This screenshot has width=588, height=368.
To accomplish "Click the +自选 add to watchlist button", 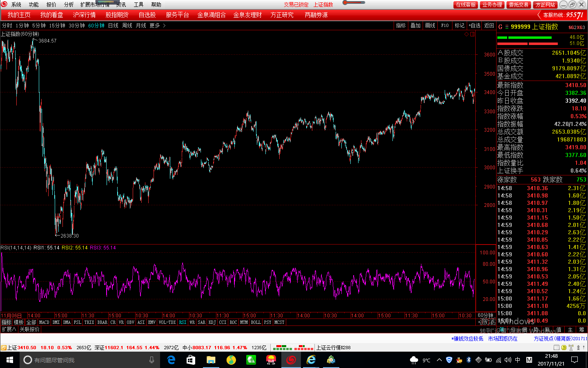I will point(474,25).
